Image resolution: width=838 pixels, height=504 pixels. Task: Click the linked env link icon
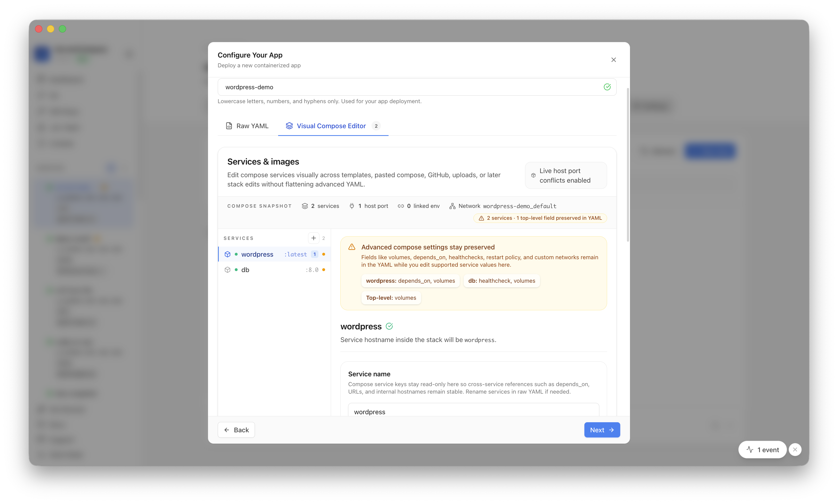click(400, 206)
